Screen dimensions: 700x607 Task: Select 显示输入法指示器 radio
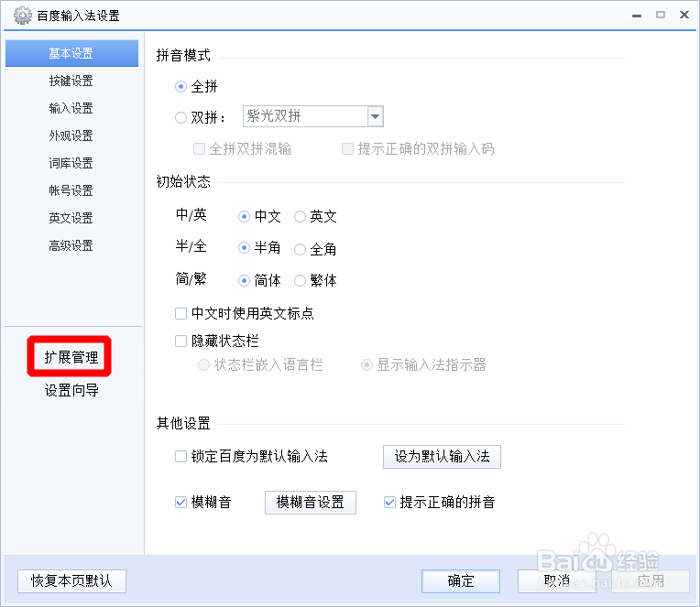coord(367,364)
